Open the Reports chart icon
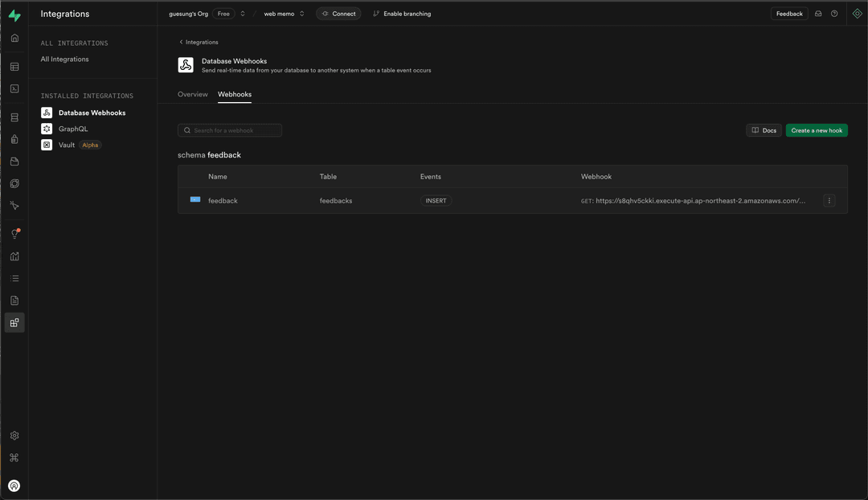 tap(14, 256)
